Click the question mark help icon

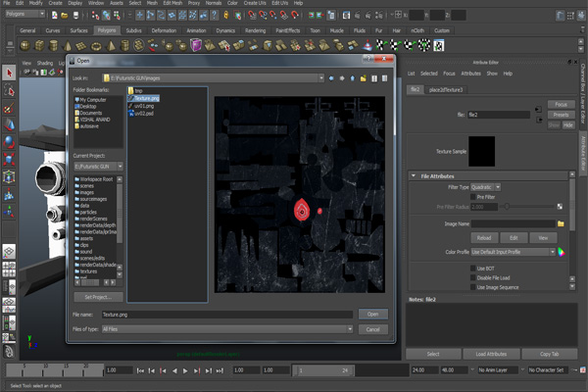(214, 16)
